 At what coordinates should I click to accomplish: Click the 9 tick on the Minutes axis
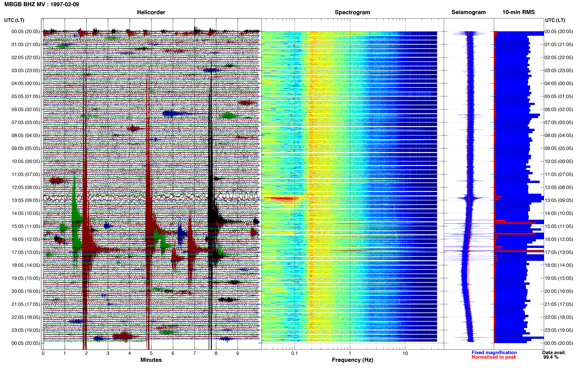pos(238,353)
